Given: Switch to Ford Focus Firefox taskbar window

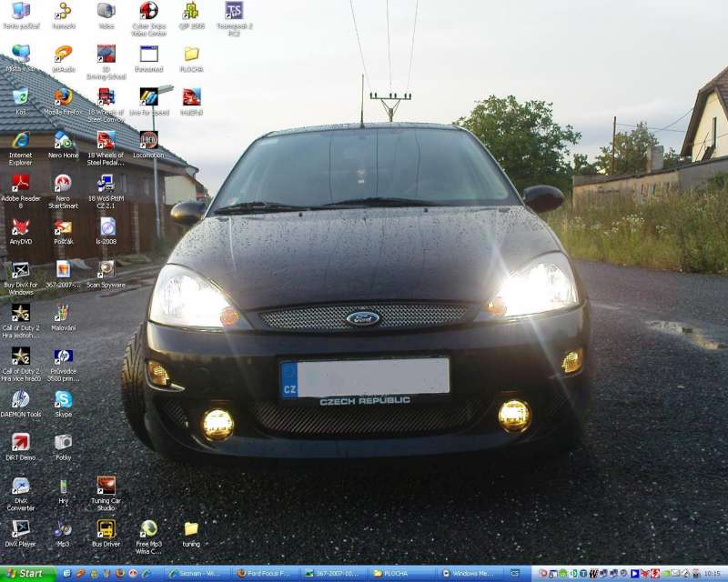Looking at the screenshot, I should point(266,574).
